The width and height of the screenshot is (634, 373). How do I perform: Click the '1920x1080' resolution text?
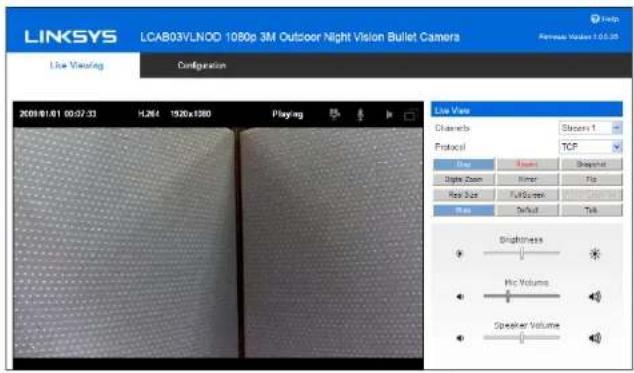(190, 114)
